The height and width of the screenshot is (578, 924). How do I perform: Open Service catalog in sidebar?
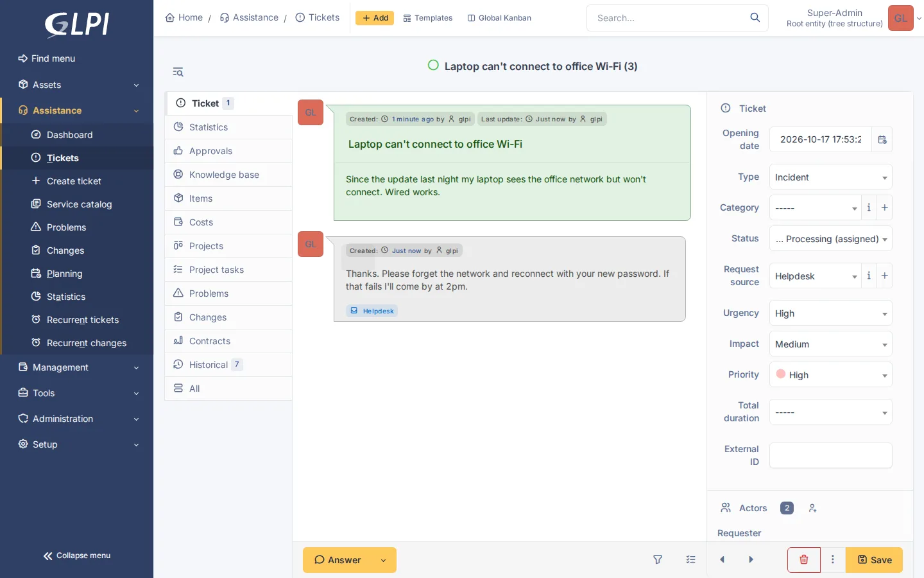coord(77,204)
